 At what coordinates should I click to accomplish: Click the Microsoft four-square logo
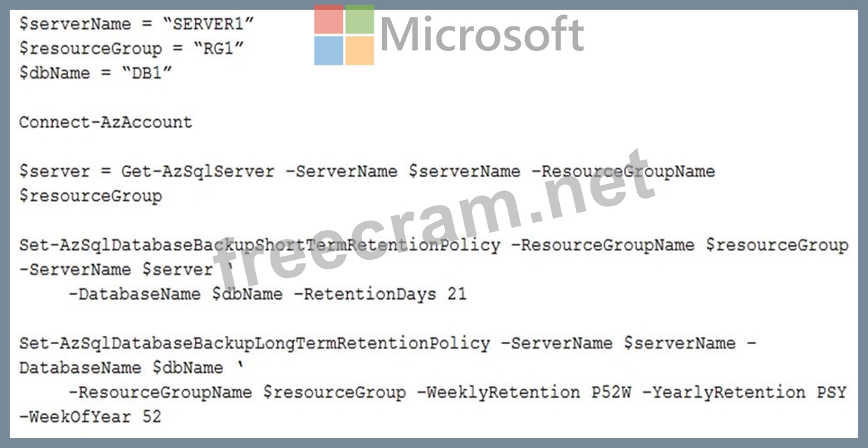[344, 36]
